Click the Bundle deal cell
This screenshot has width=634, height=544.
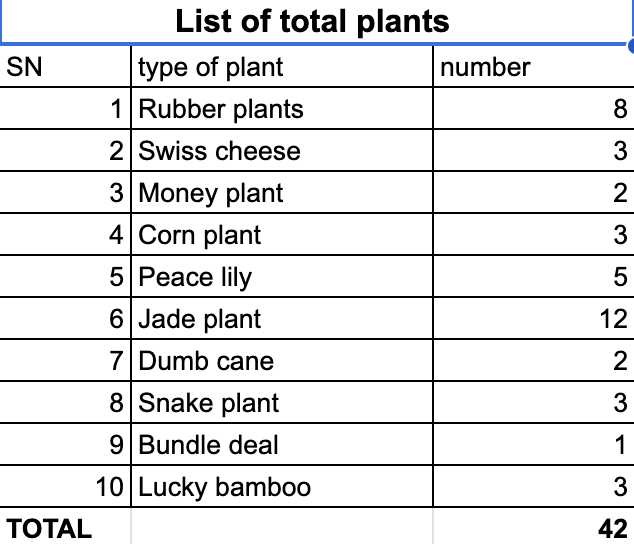click(282, 445)
